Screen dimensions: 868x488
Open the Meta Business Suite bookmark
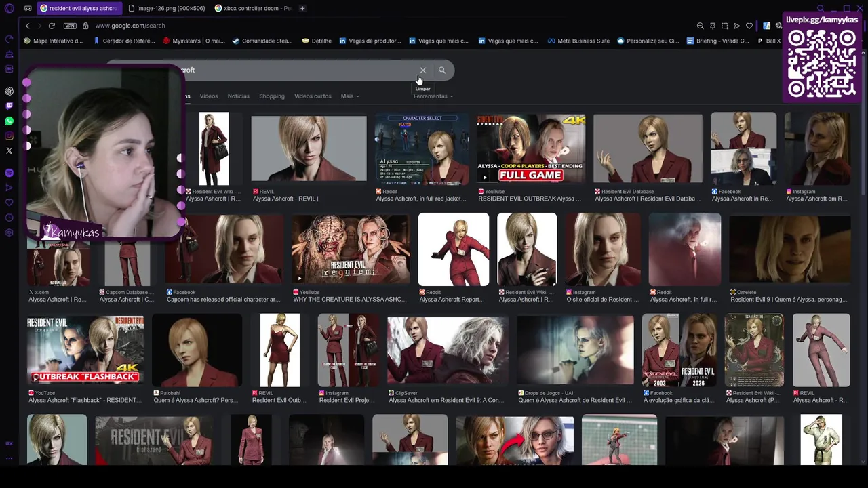coord(578,41)
